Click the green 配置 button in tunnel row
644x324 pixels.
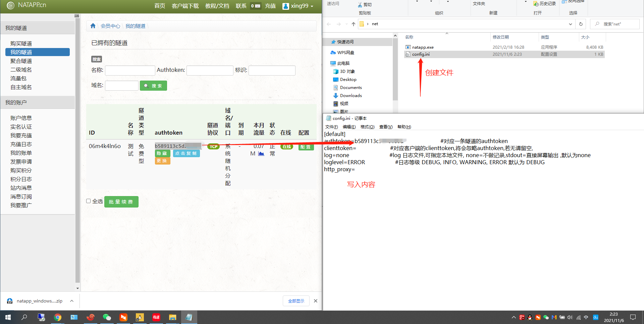306,147
